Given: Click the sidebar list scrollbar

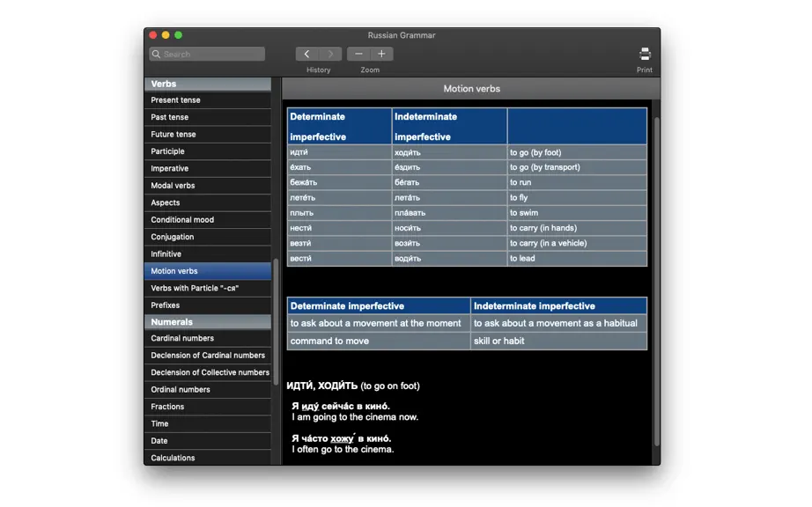Looking at the screenshot, I should (x=276, y=320).
